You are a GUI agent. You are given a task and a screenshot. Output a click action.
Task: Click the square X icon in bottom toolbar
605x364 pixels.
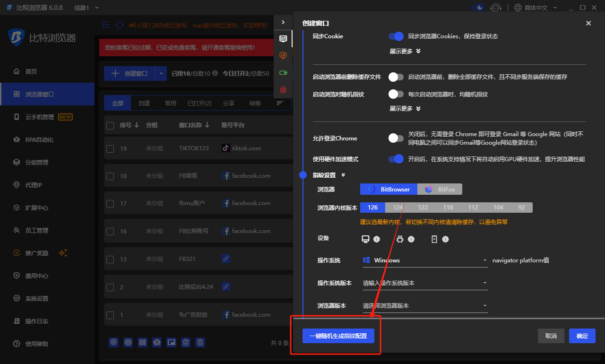point(142,343)
